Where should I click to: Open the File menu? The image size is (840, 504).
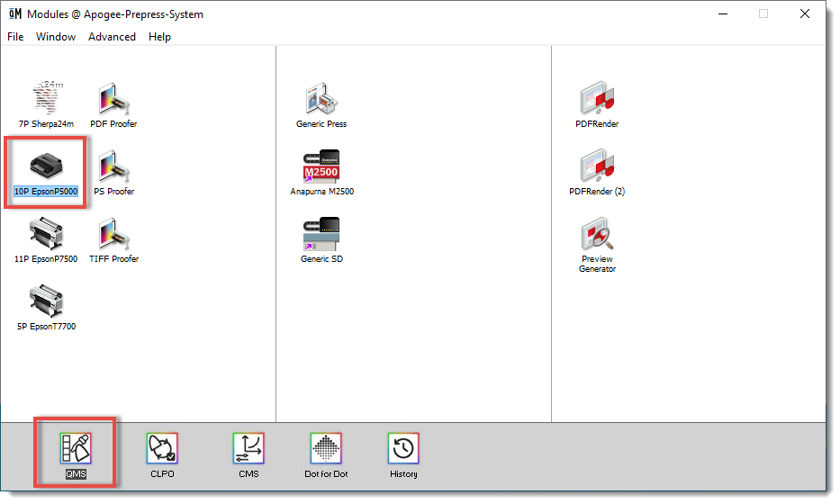coord(15,37)
